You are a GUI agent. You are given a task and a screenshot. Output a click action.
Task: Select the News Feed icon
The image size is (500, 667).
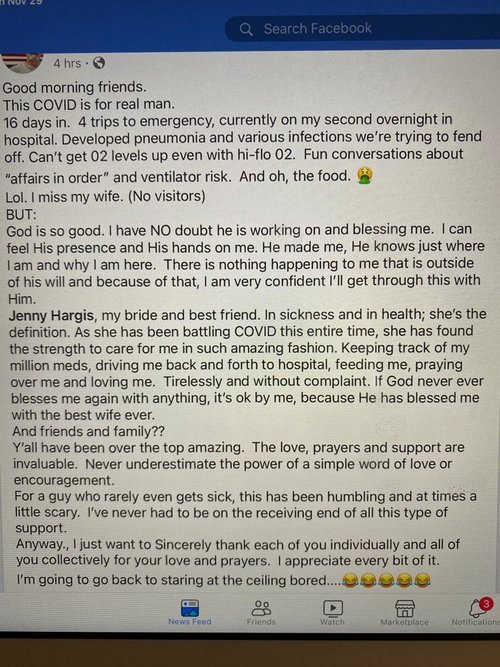point(190,607)
